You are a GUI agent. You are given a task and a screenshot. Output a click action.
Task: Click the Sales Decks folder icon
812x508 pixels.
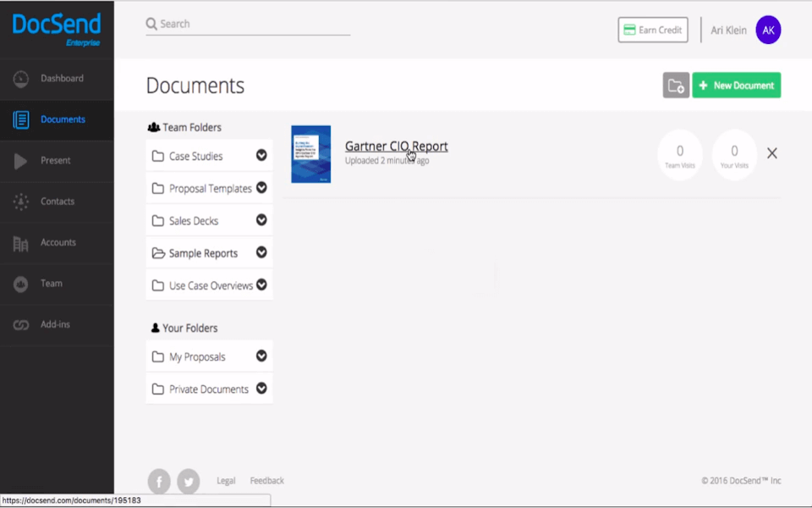tap(158, 221)
